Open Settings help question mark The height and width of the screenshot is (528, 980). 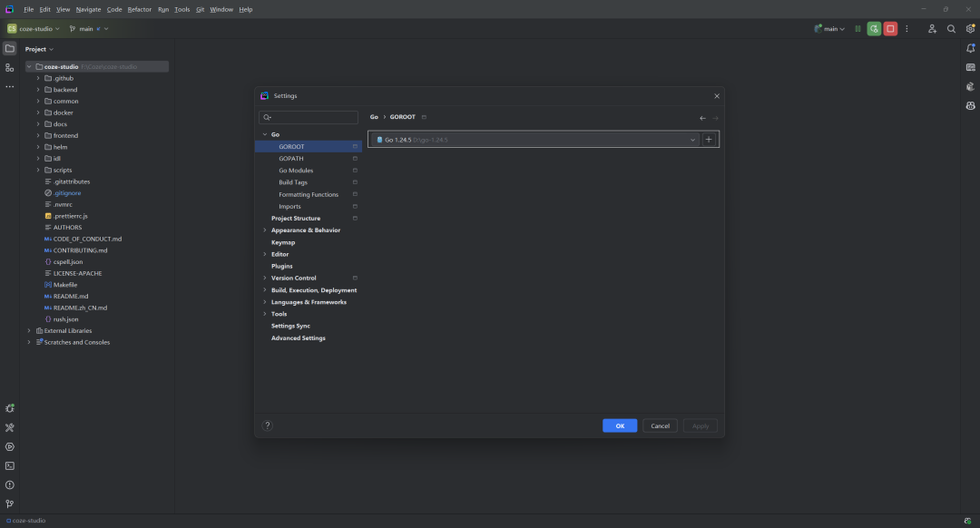coord(268,425)
